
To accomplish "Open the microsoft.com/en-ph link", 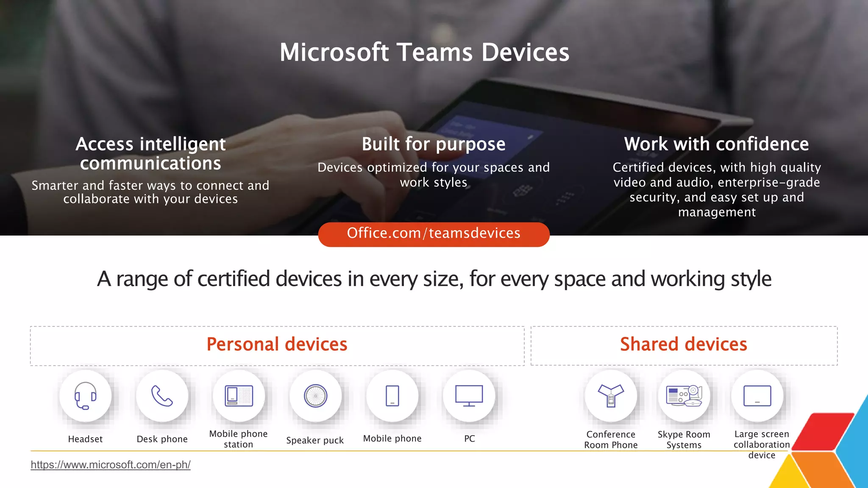I will point(111,465).
